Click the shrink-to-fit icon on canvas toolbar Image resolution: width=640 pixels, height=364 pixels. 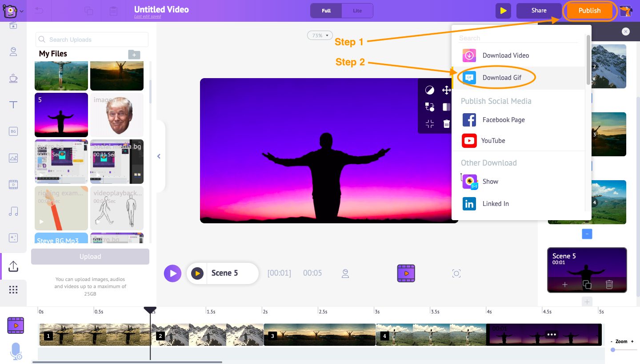coord(429,124)
